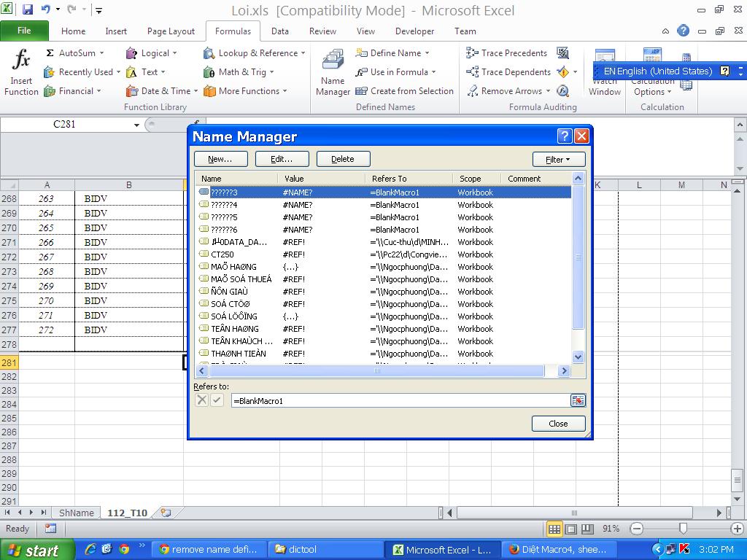Switch to Normal view in status bar
This screenshot has width=747, height=560.
coord(554,529)
